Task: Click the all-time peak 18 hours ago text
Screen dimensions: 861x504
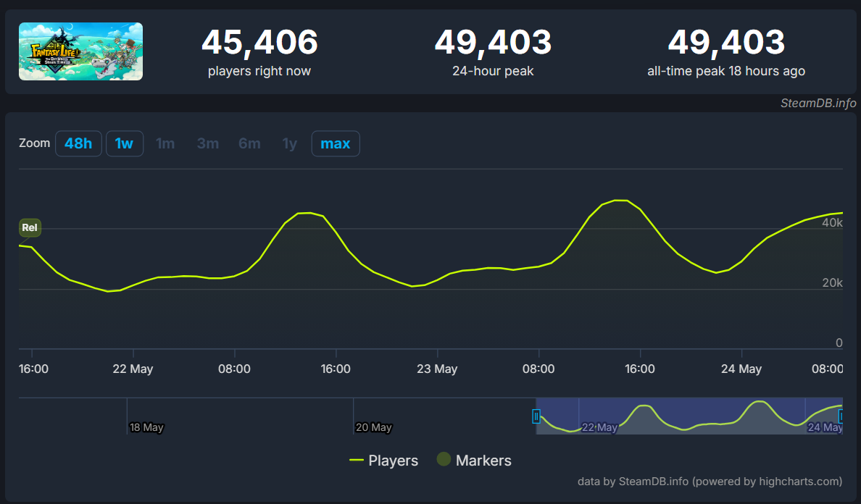Action: [x=725, y=71]
